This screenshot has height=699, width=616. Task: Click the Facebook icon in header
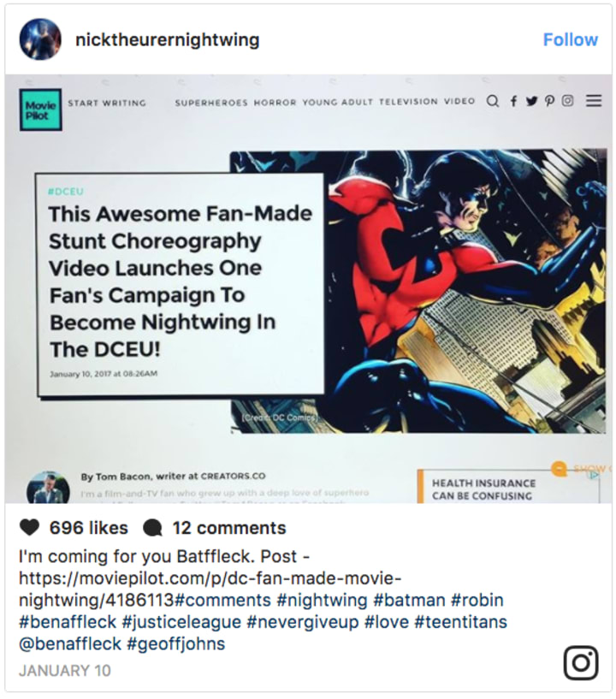point(513,101)
